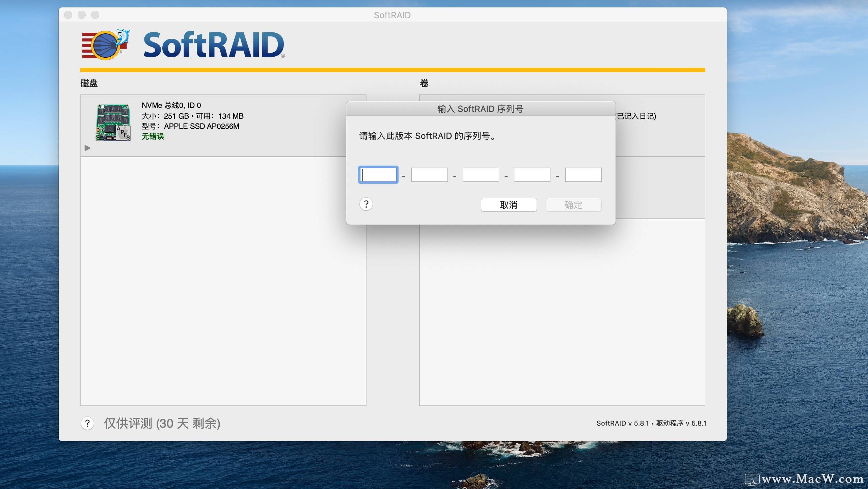The height and width of the screenshot is (489, 868).
Task: Click the 输入 SoftRAID 序列号 dialog title
Action: [480, 109]
